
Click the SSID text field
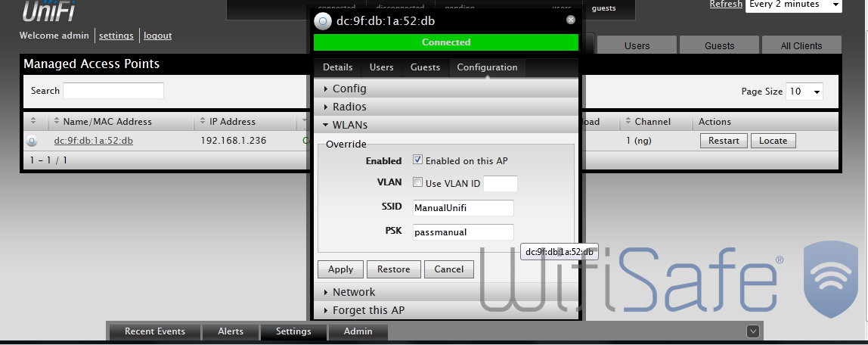463,207
